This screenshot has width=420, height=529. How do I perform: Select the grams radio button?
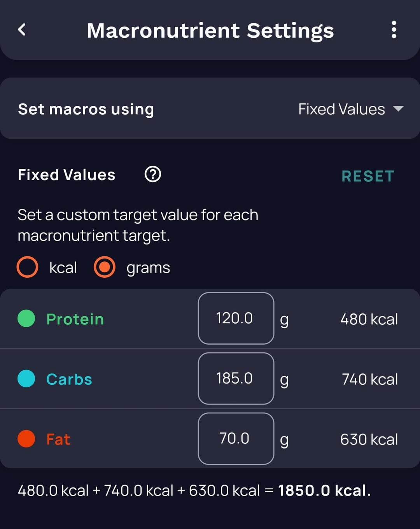click(105, 267)
